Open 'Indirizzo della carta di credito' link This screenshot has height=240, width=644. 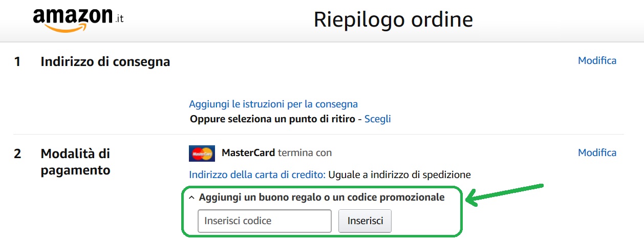pos(257,174)
